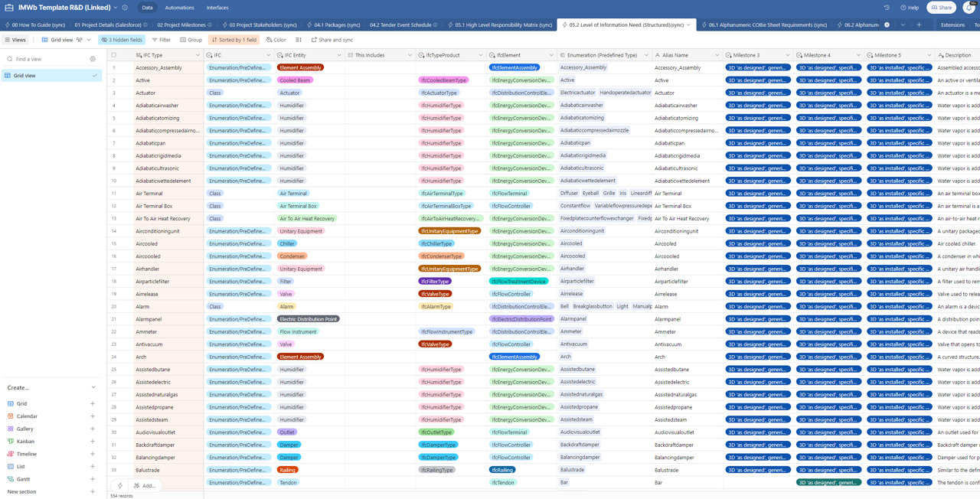The width and height of the screenshot is (980, 499).
Task: Click the AI sparkle icon near Add row
Action: tap(119, 484)
